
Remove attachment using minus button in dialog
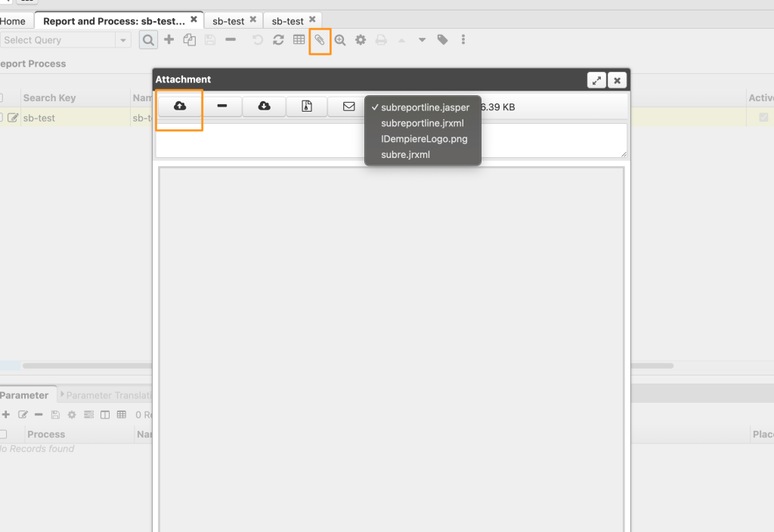[222, 106]
